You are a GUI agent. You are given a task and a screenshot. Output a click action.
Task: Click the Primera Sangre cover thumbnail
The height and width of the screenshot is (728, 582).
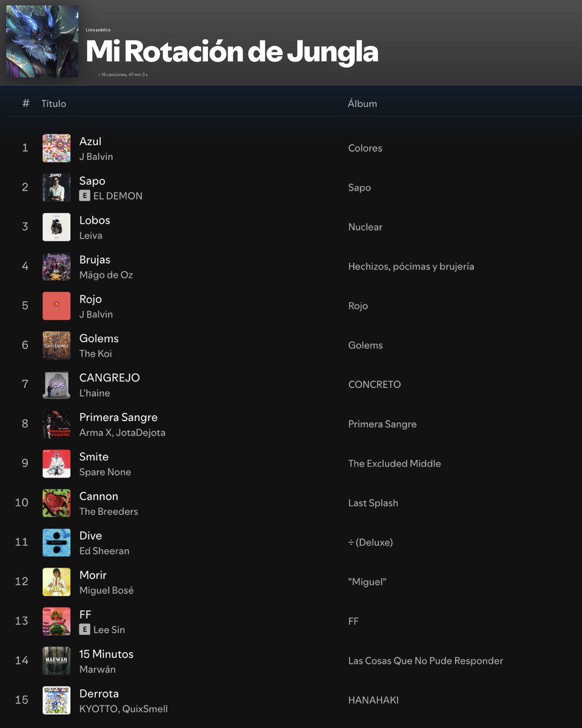pos(56,424)
